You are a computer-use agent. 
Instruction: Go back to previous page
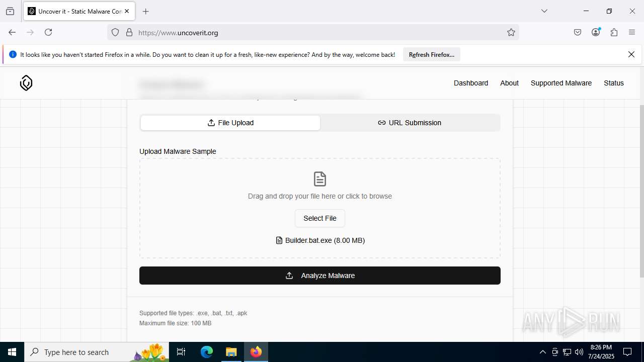(x=12, y=32)
